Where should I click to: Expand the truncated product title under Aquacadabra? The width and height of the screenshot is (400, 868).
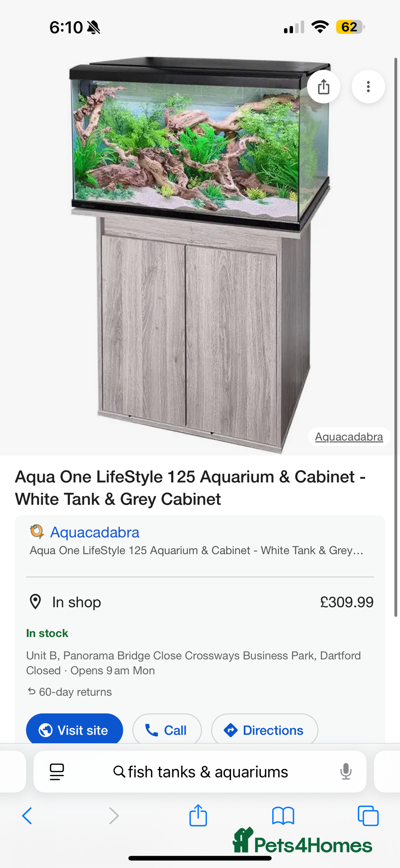pyautogui.click(x=200, y=550)
